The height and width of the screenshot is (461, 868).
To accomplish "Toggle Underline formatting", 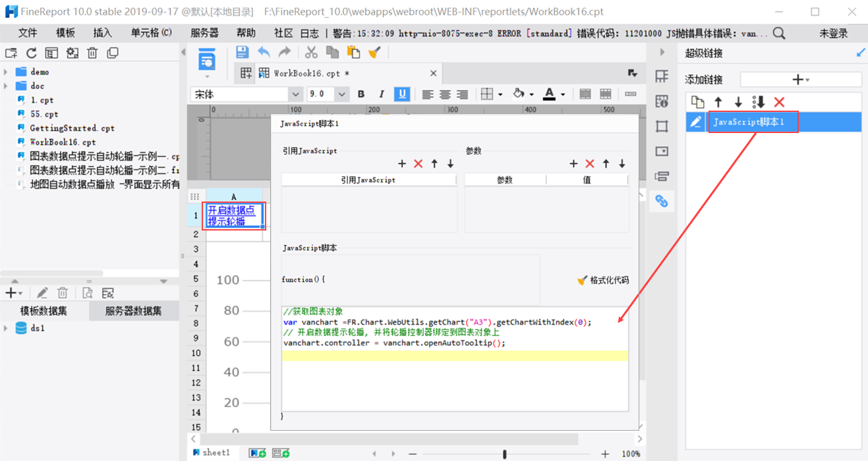I will 401,94.
